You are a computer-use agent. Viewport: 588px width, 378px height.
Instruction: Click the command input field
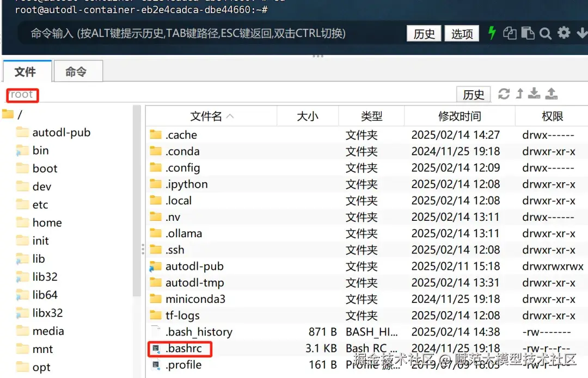coord(210,33)
